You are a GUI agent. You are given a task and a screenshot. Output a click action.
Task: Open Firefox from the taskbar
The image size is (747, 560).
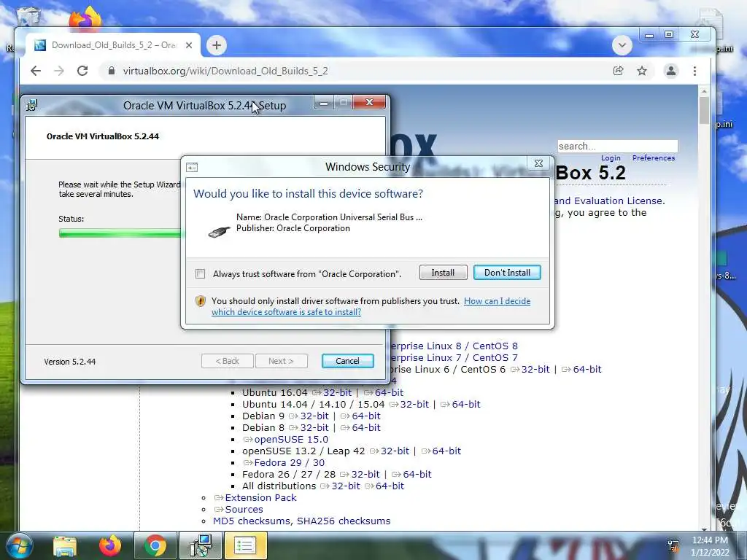(110, 546)
